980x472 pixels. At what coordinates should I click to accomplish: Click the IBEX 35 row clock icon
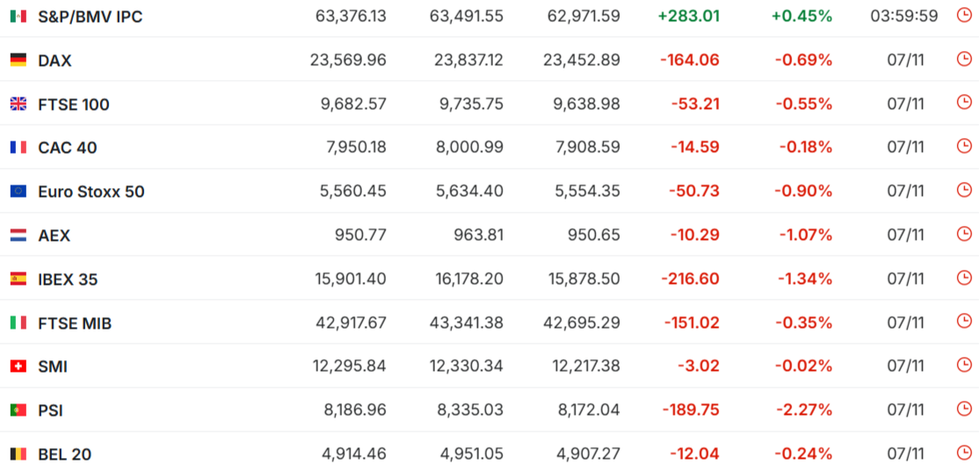pyautogui.click(x=963, y=279)
